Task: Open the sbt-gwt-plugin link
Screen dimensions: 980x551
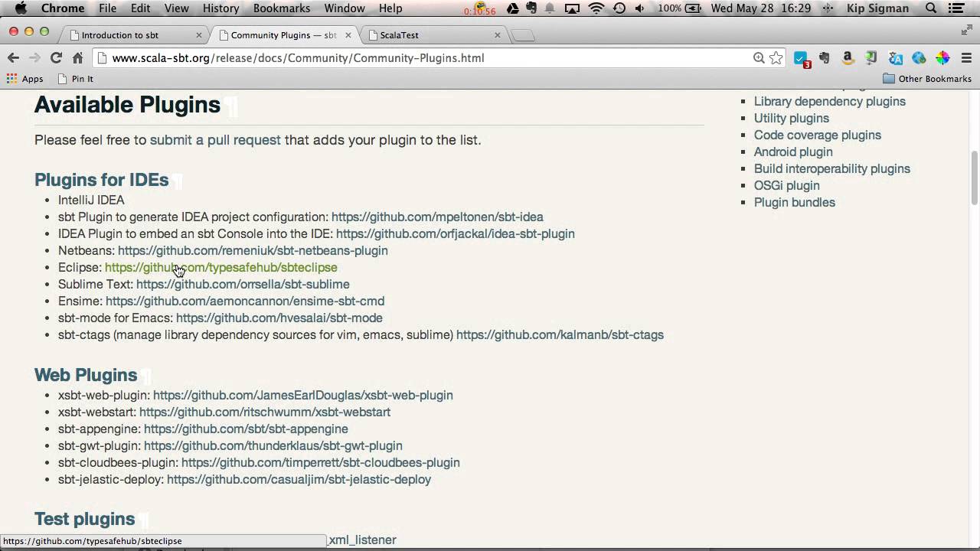Action: (273, 446)
